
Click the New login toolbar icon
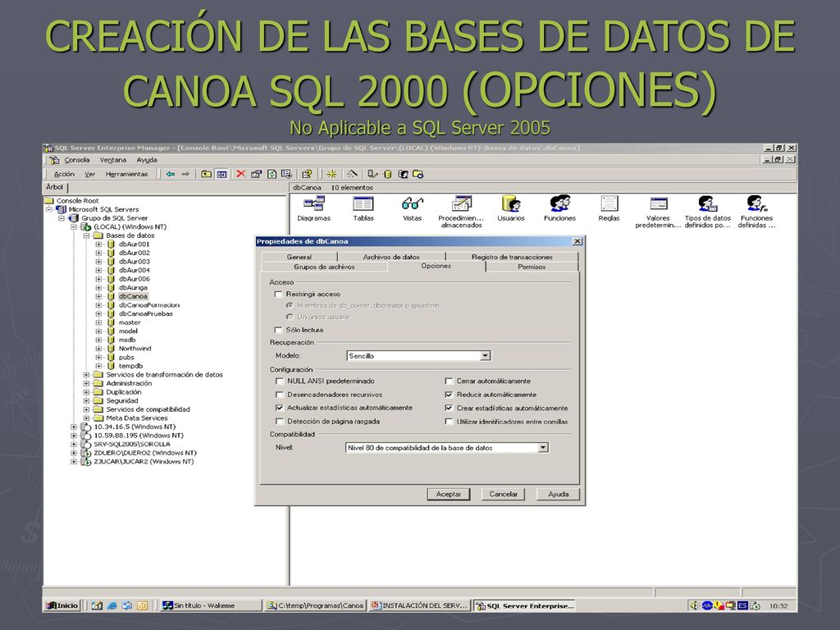click(x=403, y=174)
